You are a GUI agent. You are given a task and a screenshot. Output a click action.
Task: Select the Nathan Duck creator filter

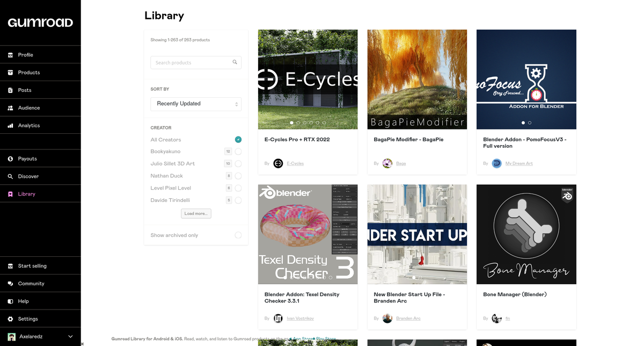pyautogui.click(x=238, y=176)
